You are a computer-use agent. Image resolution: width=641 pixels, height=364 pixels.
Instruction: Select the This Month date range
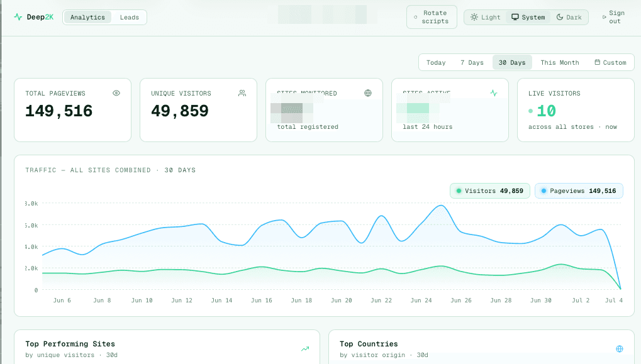pos(560,62)
